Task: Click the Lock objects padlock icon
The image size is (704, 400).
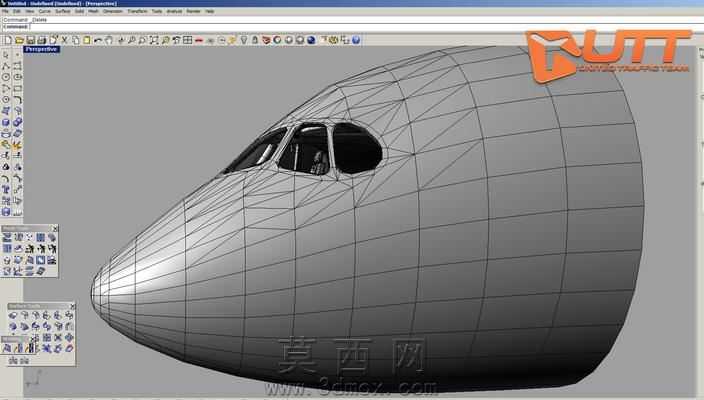Action: pyautogui.click(x=255, y=40)
